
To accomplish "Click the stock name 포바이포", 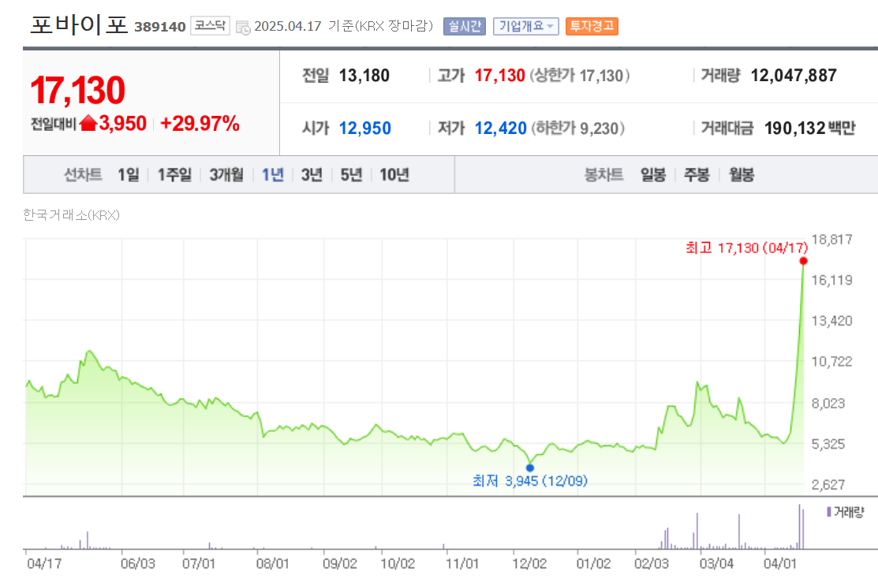I will click(x=79, y=25).
